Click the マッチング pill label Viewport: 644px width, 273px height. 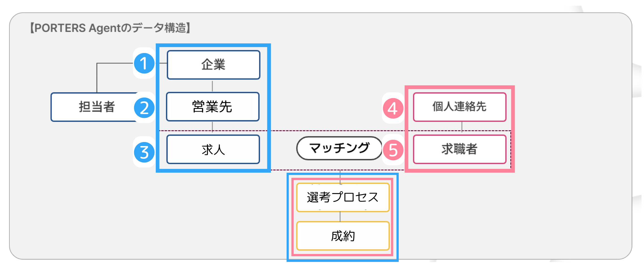click(339, 148)
